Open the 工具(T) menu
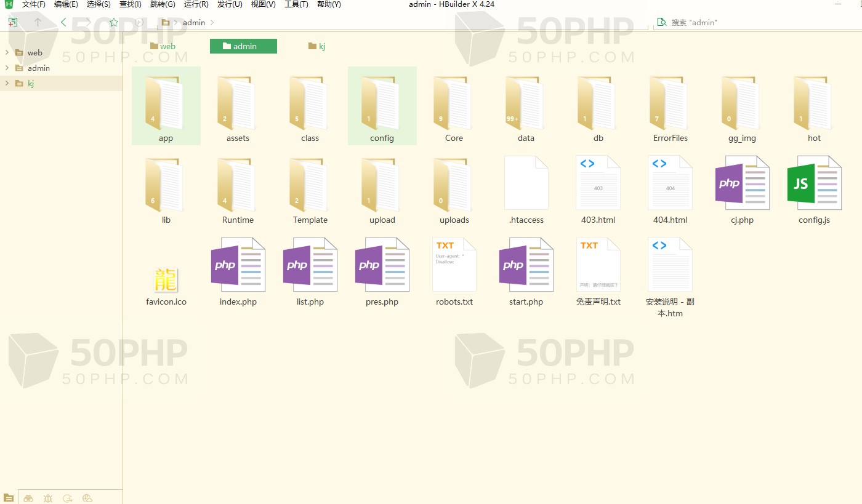The image size is (862, 504). pos(296,4)
